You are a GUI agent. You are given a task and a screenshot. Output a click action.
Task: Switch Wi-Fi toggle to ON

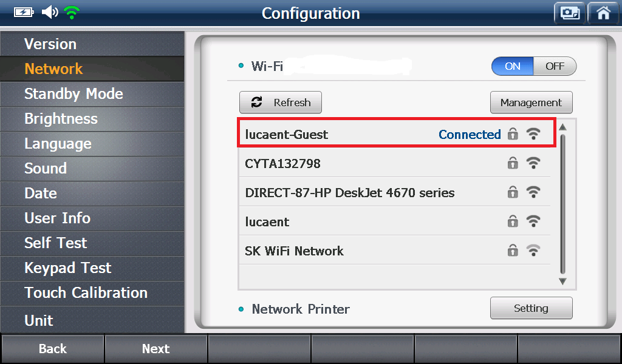pyautogui.click(x=513, y=66)
